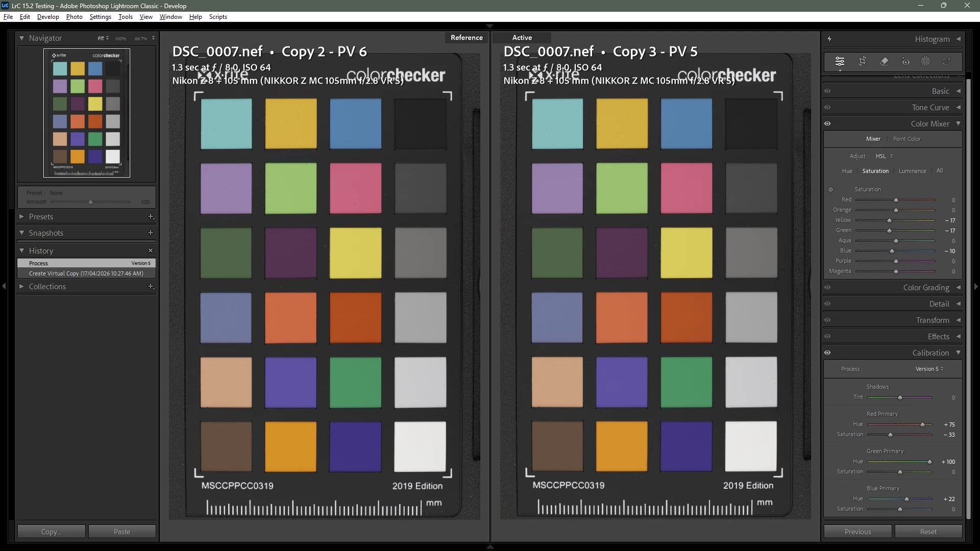
Task: Open the Masking tool
Action: [925, 62]
